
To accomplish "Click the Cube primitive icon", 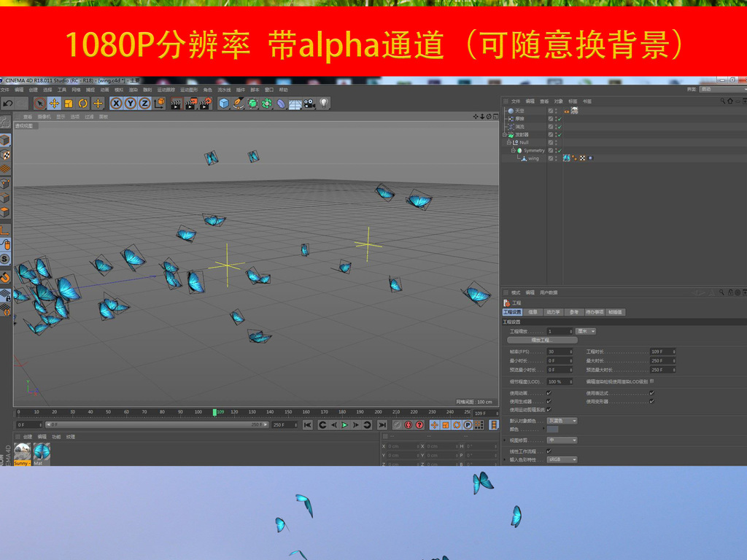I will pos(224,104).
